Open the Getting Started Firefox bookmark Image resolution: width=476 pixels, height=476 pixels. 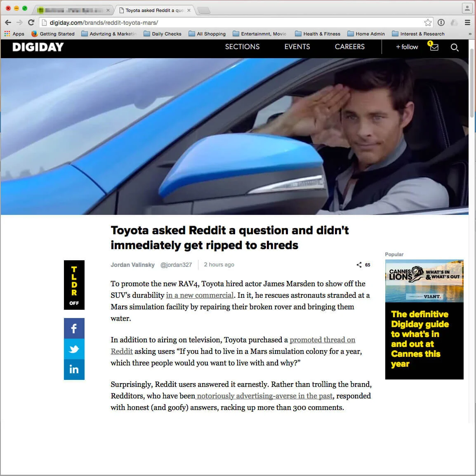pos(53,34)
